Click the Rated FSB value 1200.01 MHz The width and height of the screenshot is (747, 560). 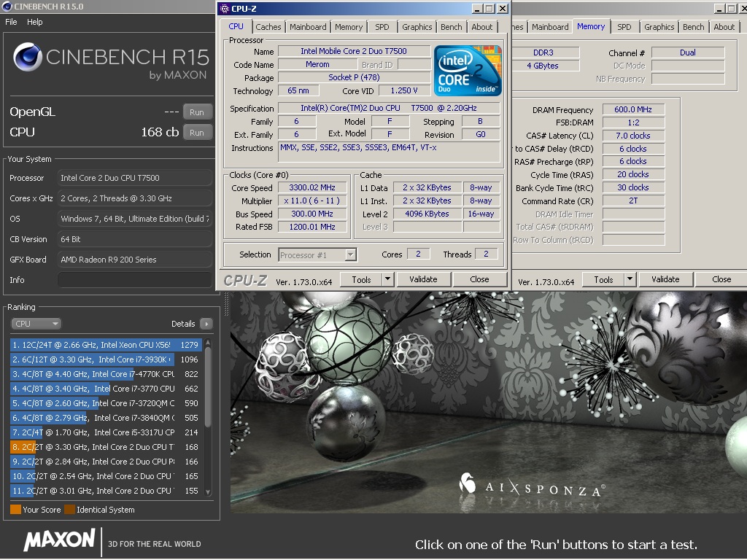click(x=312, y=227)
